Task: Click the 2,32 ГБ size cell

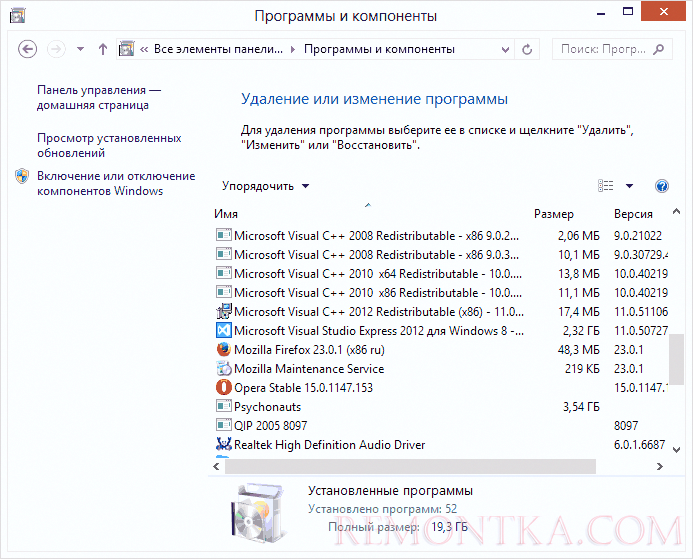Action: click(581, 331)
